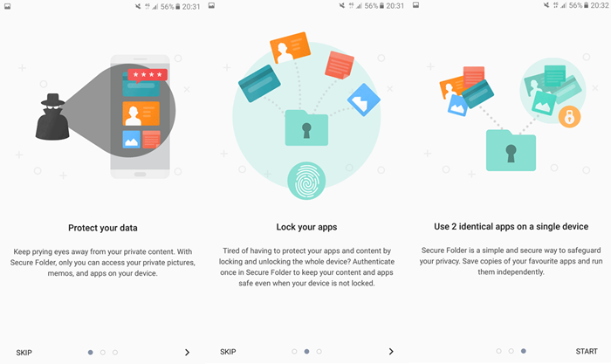Tap the Lock your apps heading
611x364 pixels.
306,227
